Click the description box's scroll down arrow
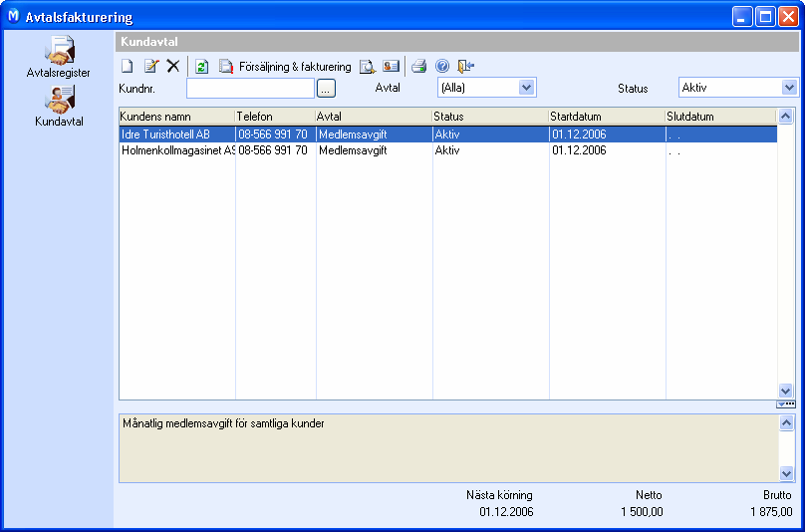This screenshot has height=532, width=805. tap(786, 473)
